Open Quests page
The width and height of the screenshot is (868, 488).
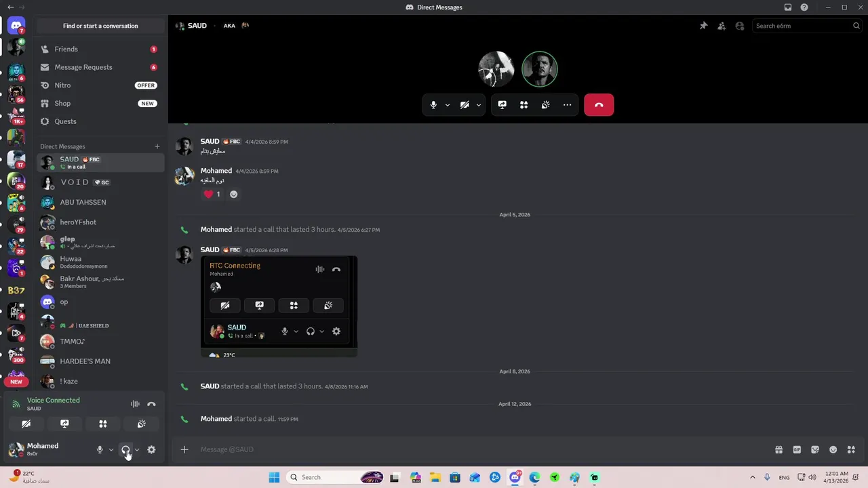coord(100,121)
